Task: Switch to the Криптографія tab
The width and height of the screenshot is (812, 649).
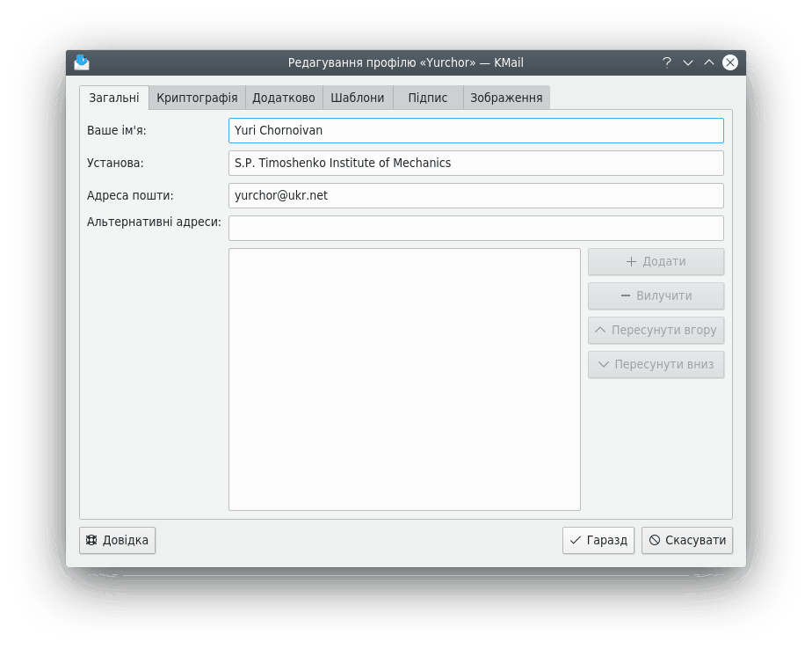Action: click(197, 98)
